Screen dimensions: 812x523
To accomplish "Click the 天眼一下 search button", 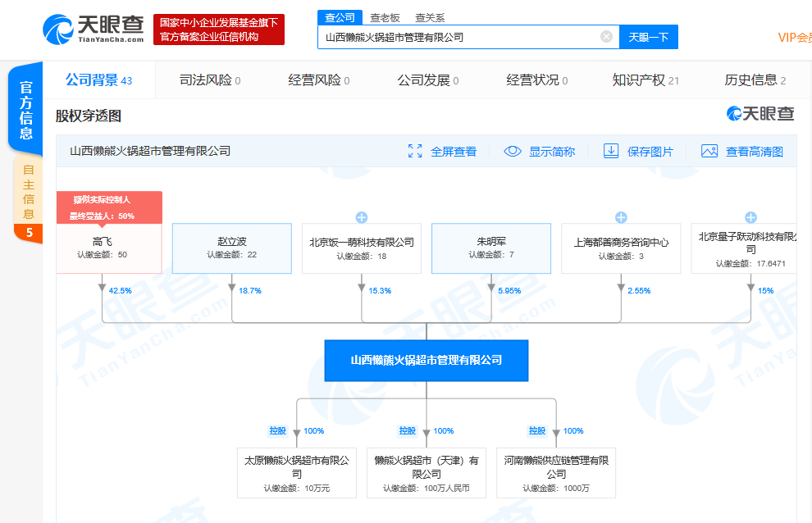I will tap(648, 37).
